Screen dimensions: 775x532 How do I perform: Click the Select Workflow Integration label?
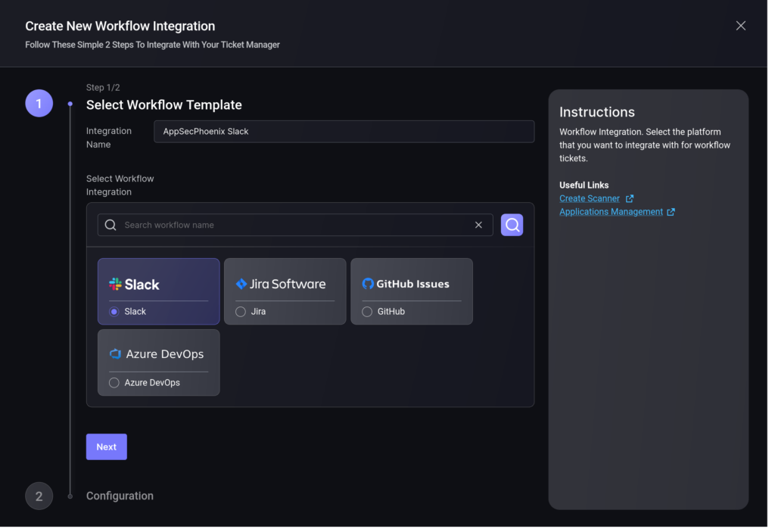click(x=121, y=187)
